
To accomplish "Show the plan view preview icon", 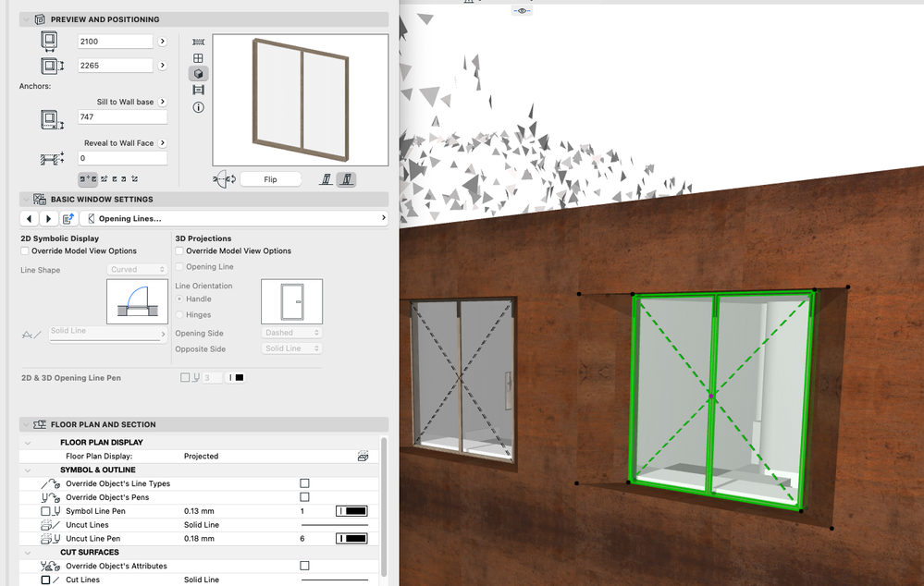I will pyautogui.click(x=199, y=42).
